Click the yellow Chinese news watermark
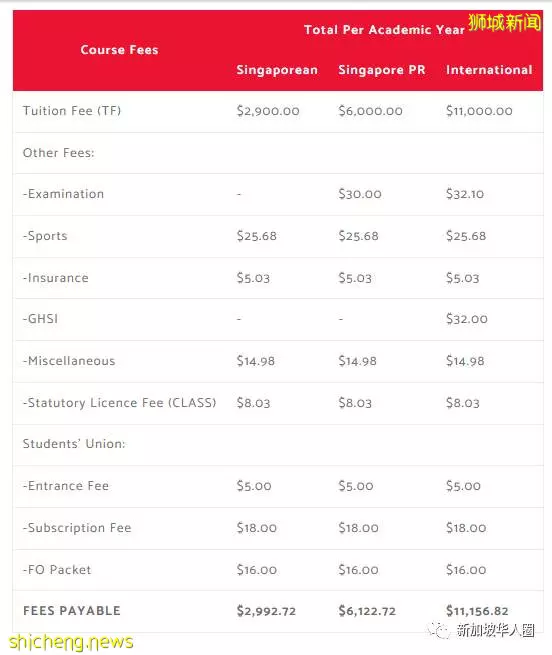The height and width of the screenshot is (655, 552). pos(504,22)
